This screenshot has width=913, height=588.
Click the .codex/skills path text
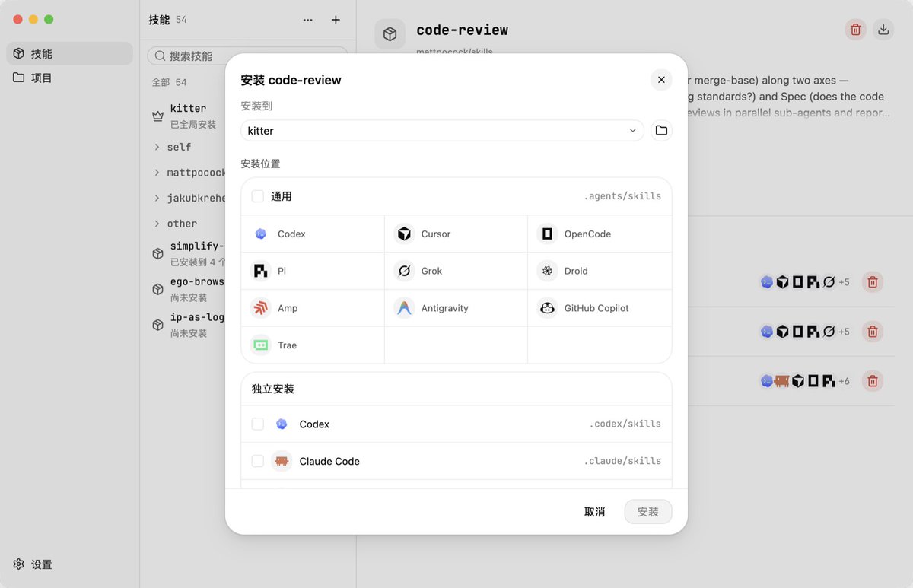(625, 424)
